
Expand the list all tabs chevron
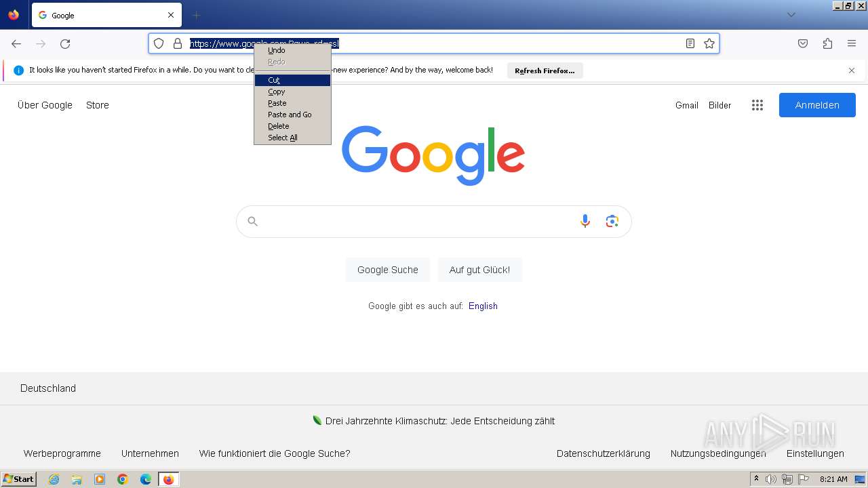point(791,15)
